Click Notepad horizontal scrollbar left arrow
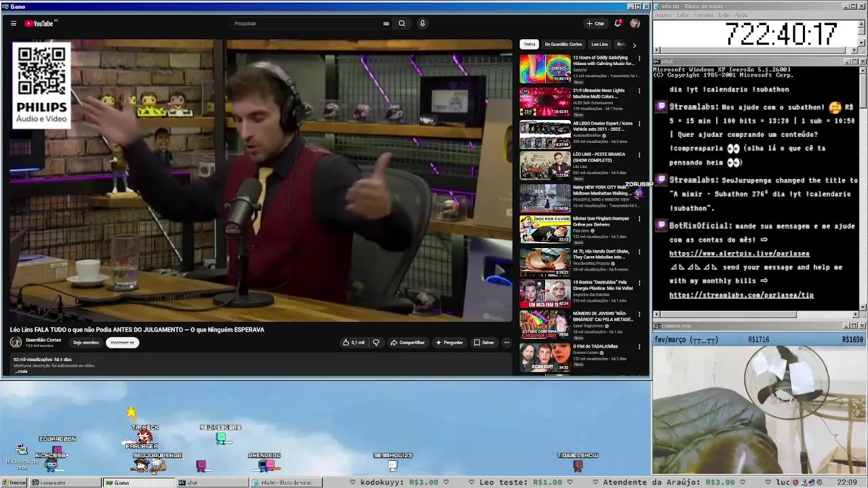This screenshot has width=868, height=488. click(656, 50)
